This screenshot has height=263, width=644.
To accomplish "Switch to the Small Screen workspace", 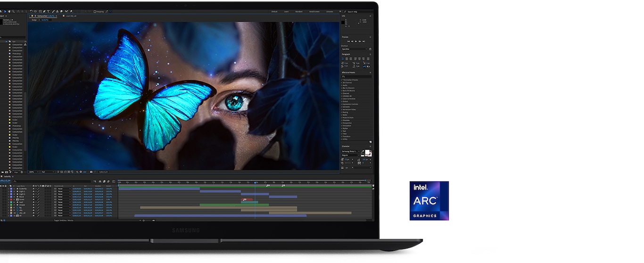I will pyautogui.click(x=314, y=11).
